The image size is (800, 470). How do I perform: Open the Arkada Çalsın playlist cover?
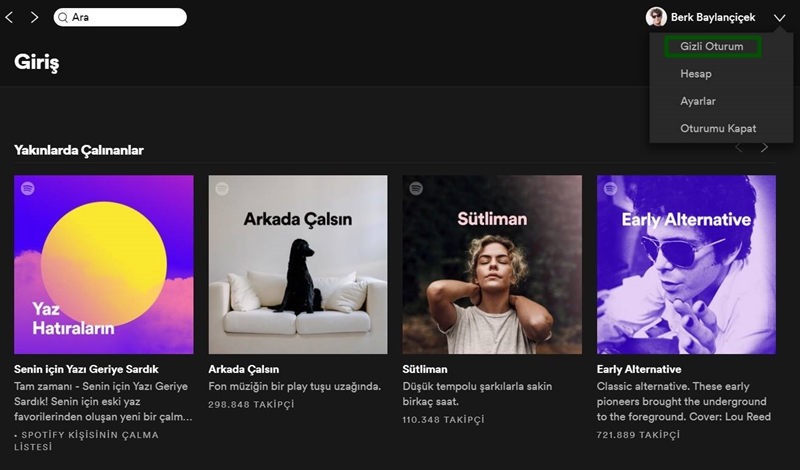click(x=298, y=264)
